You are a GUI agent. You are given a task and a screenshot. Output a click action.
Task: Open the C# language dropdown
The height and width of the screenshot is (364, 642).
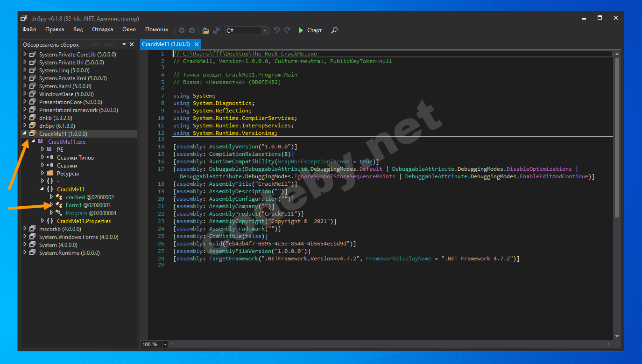[x=265, y=30]
